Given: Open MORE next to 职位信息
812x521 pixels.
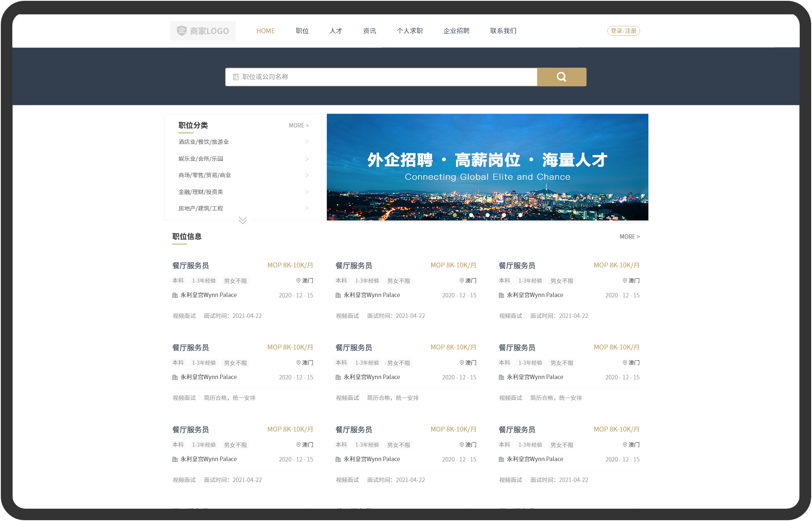Looking at the screenshot, I should tap(630, 237).
